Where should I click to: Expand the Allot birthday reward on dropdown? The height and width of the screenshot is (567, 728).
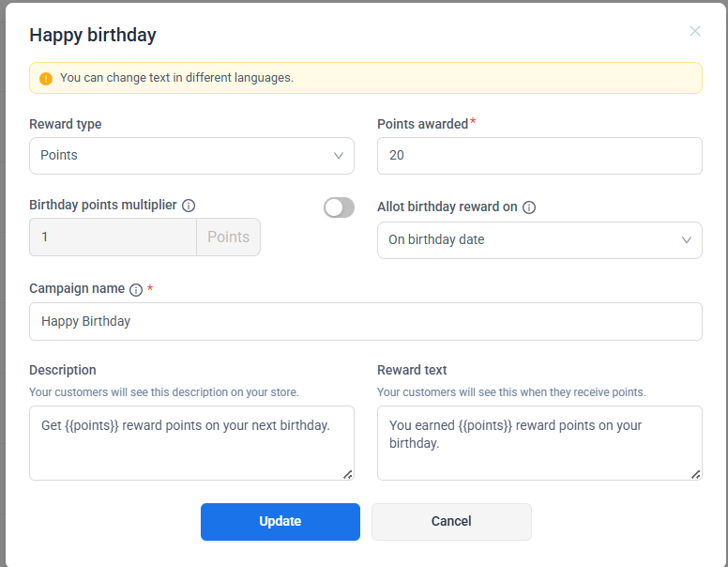click(539, 240)
